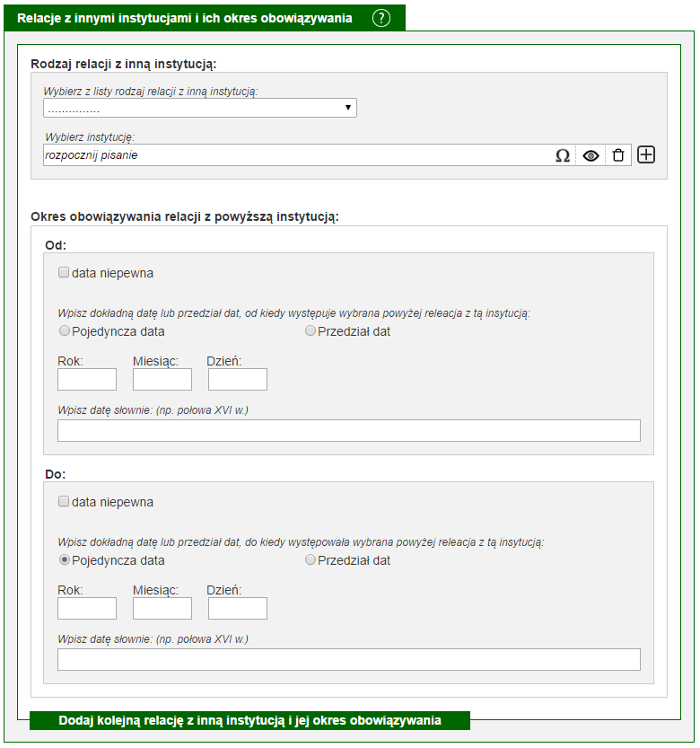This screenshot has width=700, height=748.
Task: Delete institution with the trash icon
Action: click(618, 155)
